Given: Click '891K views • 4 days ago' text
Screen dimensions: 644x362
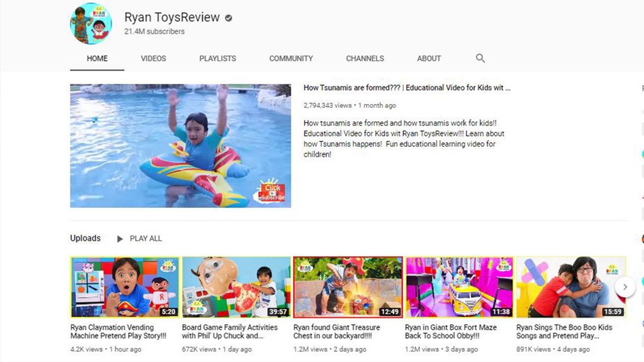Looking at the screenshot, I should (x=553, y=349).
